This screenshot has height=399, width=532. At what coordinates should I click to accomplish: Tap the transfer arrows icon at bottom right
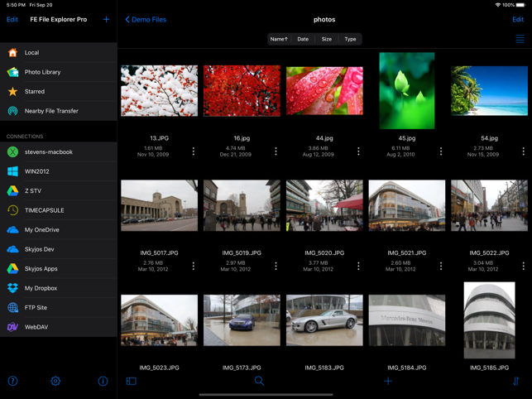point(516,381)
